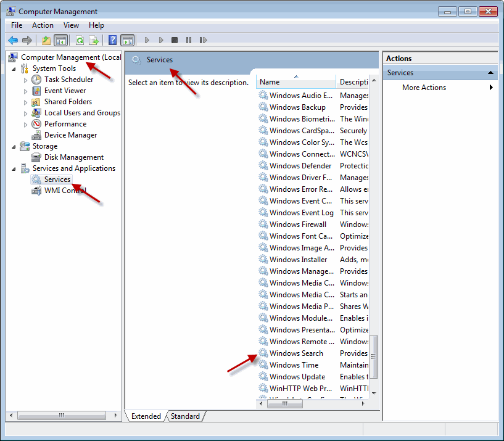Click the Pause Service toolbar icon
Viewport: 504px width, 441px height.
click(188, 41)
